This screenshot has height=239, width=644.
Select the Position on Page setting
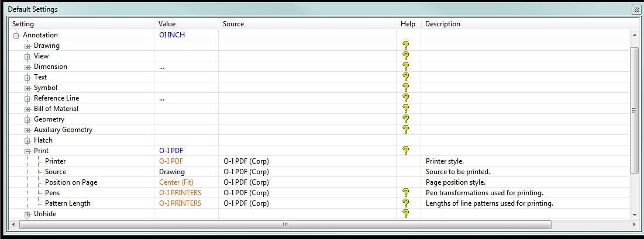pos(71,182)
